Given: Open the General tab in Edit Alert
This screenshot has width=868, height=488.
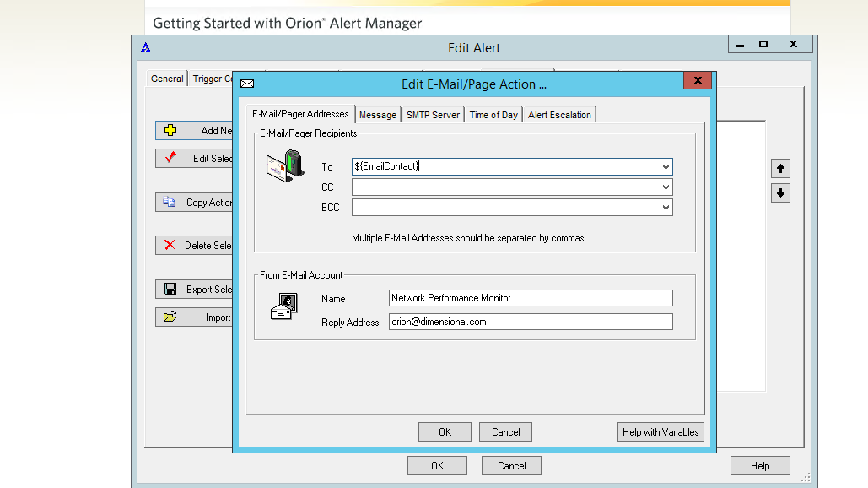Looking at the screenshot, I should pyautogui.click(x=167, y=79).
